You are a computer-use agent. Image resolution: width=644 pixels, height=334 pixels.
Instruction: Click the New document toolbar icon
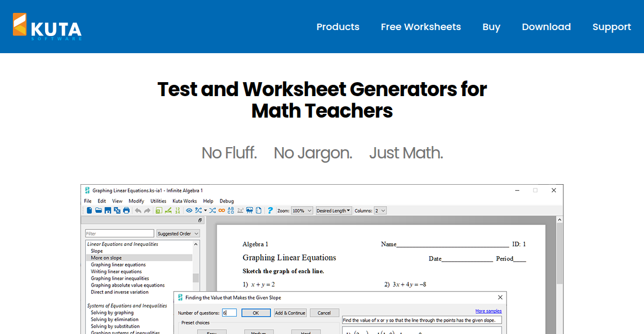89,210
